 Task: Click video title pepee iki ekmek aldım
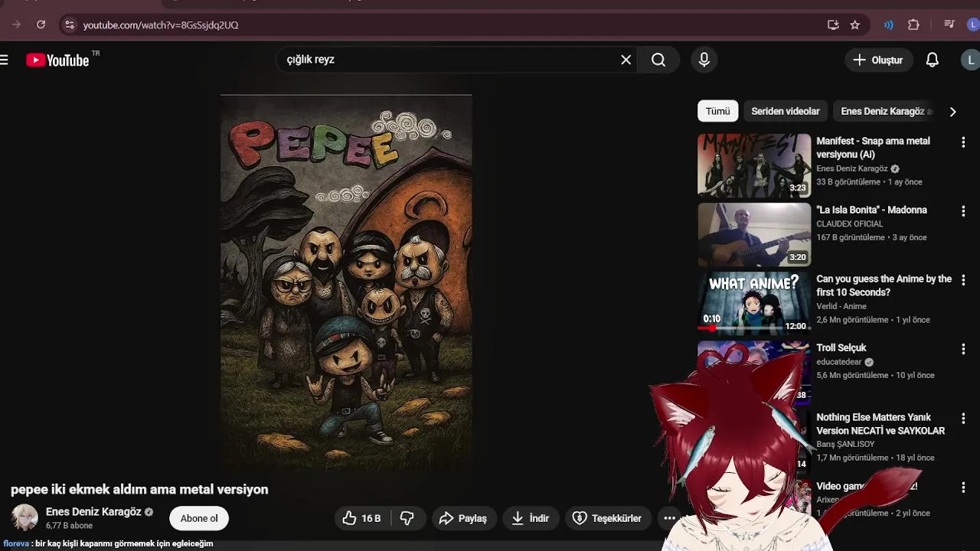(139, 489)
